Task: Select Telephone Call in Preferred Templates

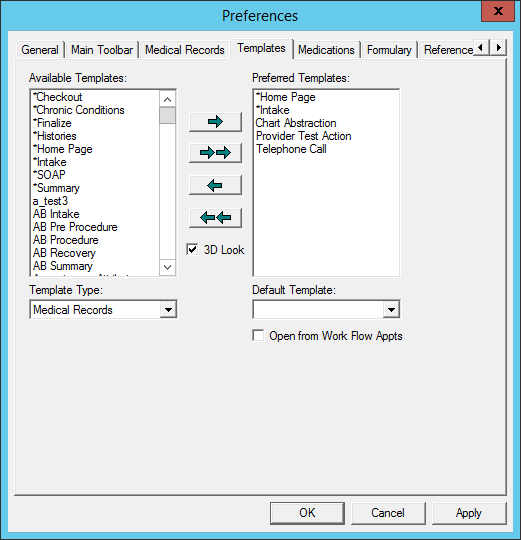Action: tap(291, 149)
